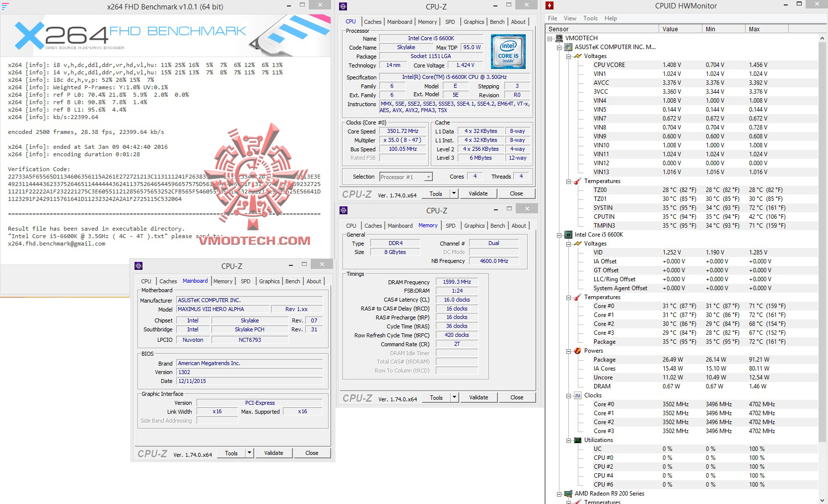The height and width of the screenshot is (504, 828).
Task: Switch to the Bench tab in the top CPU-Z window
Action: 497,22
